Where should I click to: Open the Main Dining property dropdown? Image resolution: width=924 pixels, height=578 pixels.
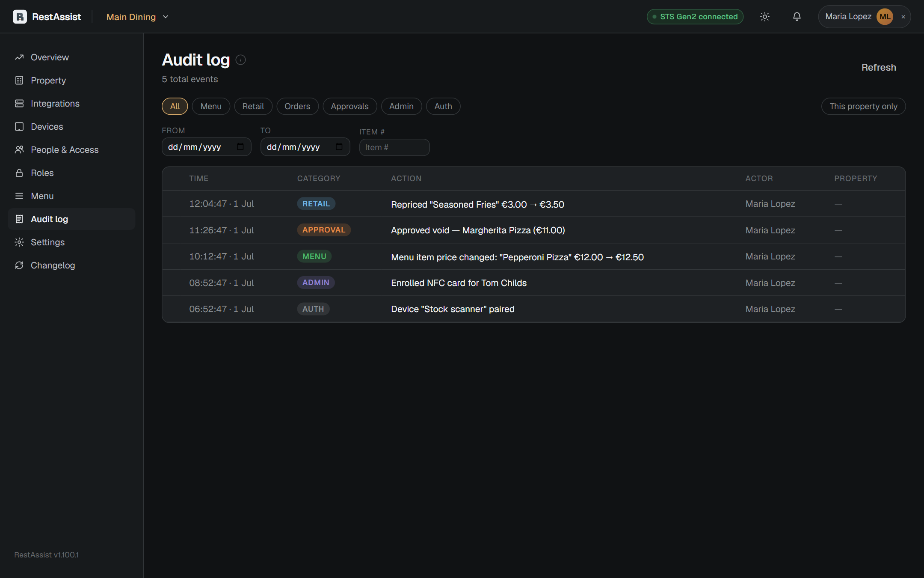coord(137,17)
